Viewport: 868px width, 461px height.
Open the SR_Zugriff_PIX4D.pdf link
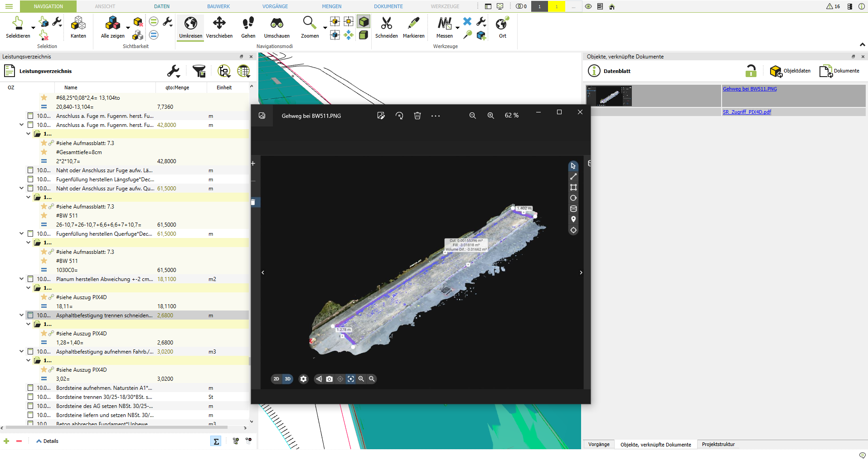(x=747, y=112)
